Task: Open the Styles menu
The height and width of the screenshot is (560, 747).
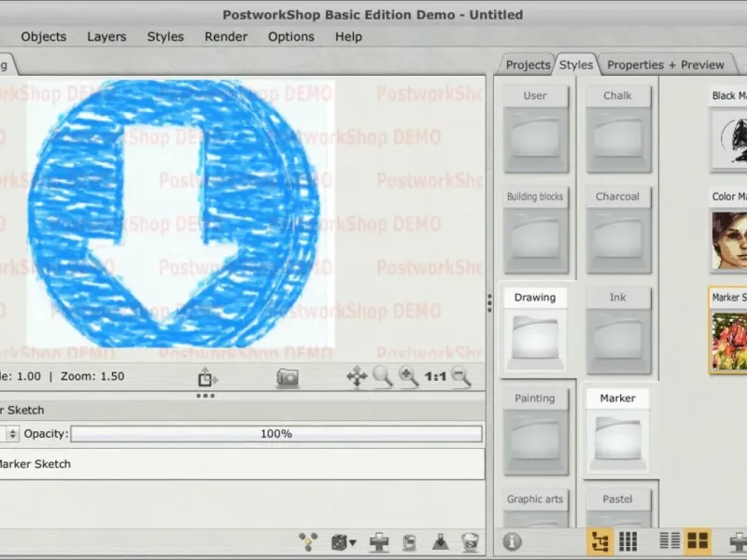Action: [165, 36]
